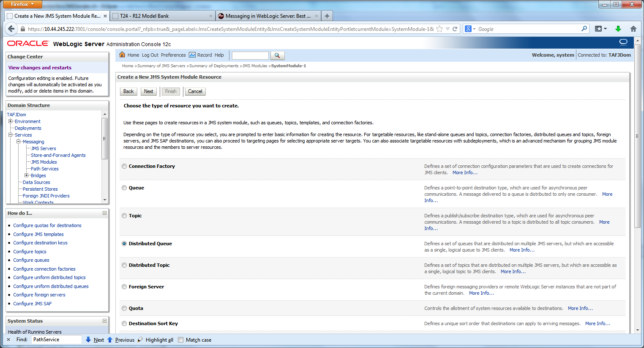Click the magnifier search button in console
Viewport: 644px width, 348px height.
277,55
